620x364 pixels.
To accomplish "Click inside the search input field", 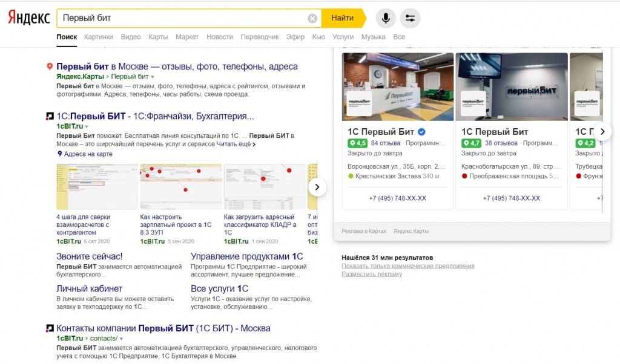I will [182, 18].
